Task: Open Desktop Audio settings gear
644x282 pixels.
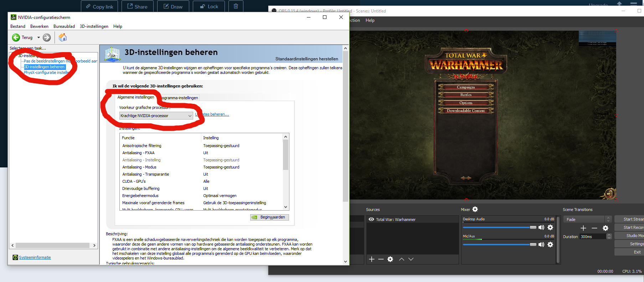Action: (550, 227)
